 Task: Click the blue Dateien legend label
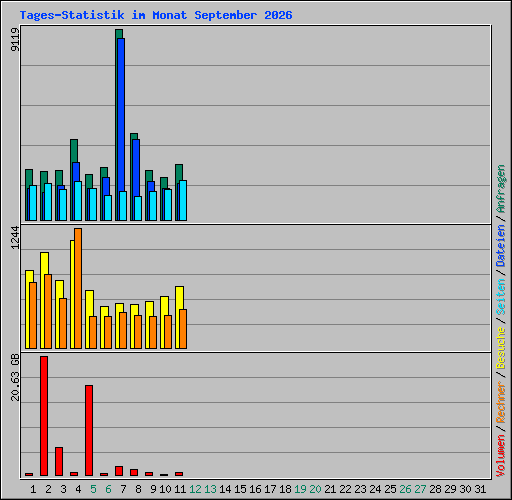pos(501,246)
